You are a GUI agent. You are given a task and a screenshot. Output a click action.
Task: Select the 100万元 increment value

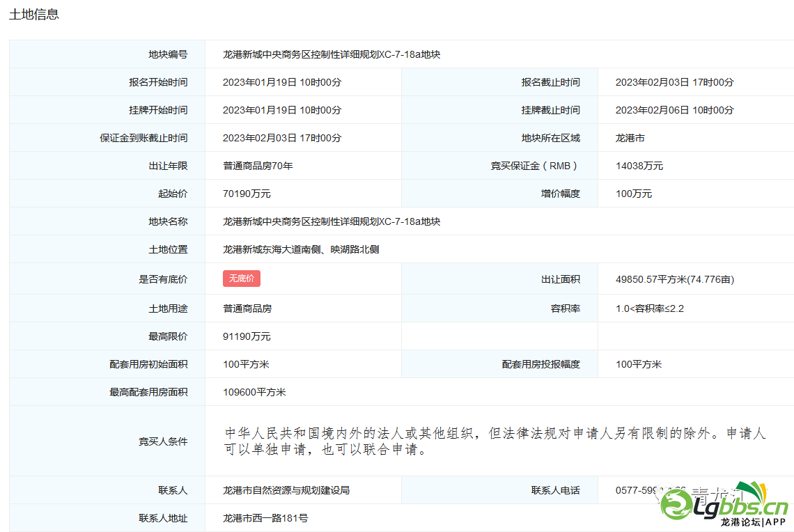tap(634, 194)
